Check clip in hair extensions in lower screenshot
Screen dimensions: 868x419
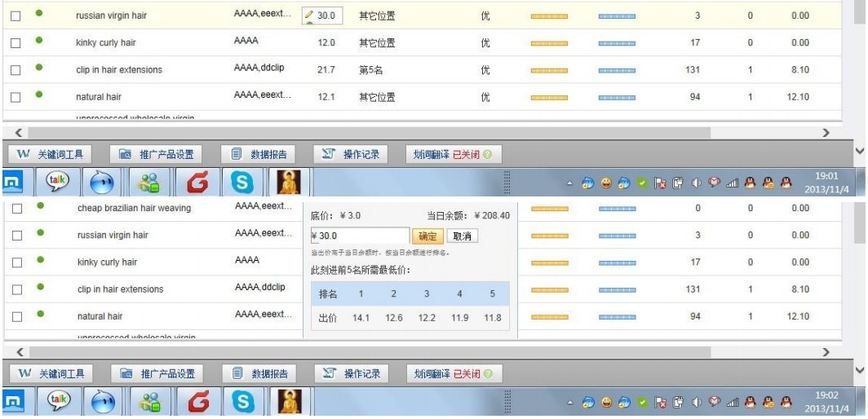17,290
